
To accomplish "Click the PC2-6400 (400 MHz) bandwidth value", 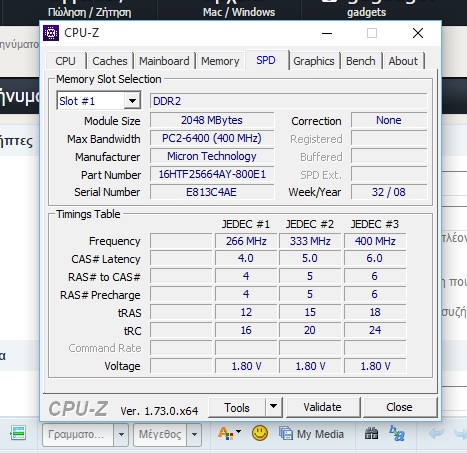I will click(x=212, y=138).
